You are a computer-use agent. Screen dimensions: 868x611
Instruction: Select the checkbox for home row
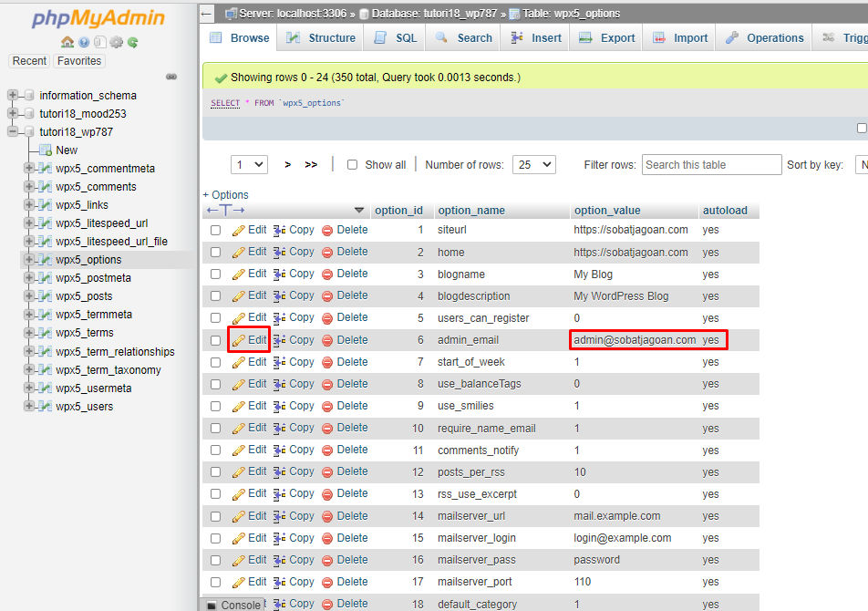coord(216,253)
